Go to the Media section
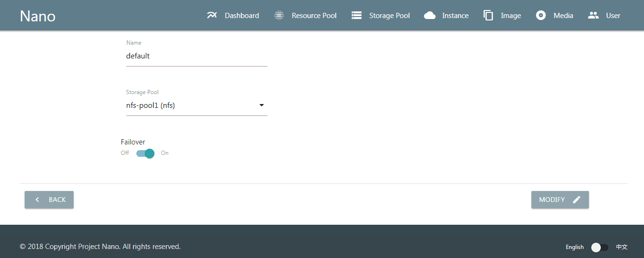 (x=555, y=15)
